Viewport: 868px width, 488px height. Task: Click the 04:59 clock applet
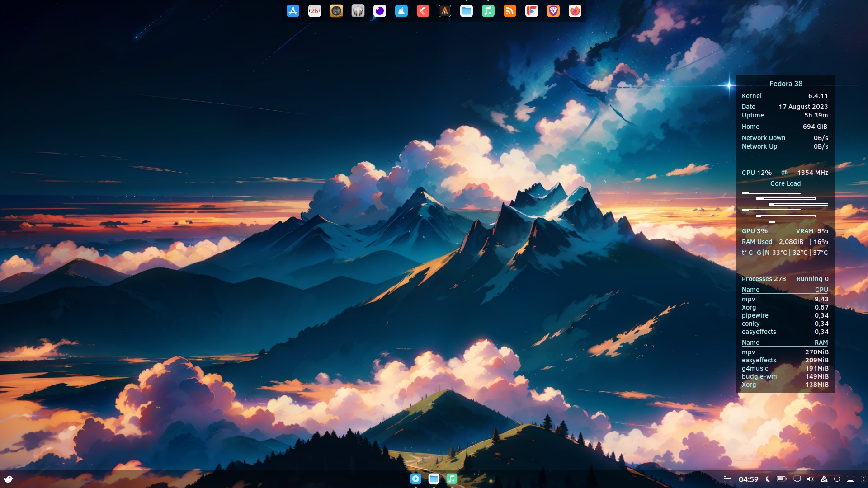(748, 479)
